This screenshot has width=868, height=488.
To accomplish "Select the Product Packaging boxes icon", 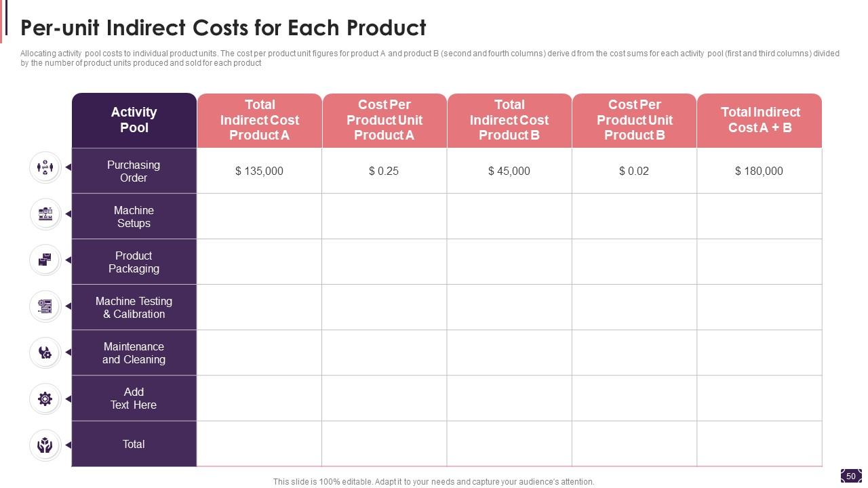I will [x=45, y=260].
